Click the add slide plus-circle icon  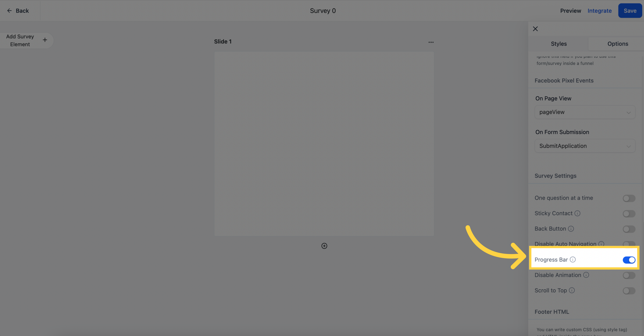coord(324,246)
